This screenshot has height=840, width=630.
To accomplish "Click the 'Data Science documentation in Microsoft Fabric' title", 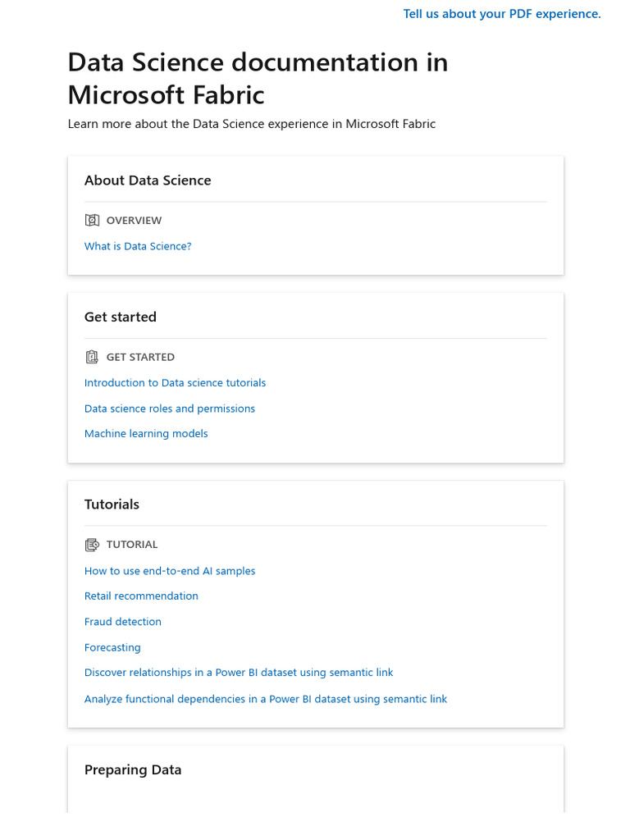I will tap(258, 79).
